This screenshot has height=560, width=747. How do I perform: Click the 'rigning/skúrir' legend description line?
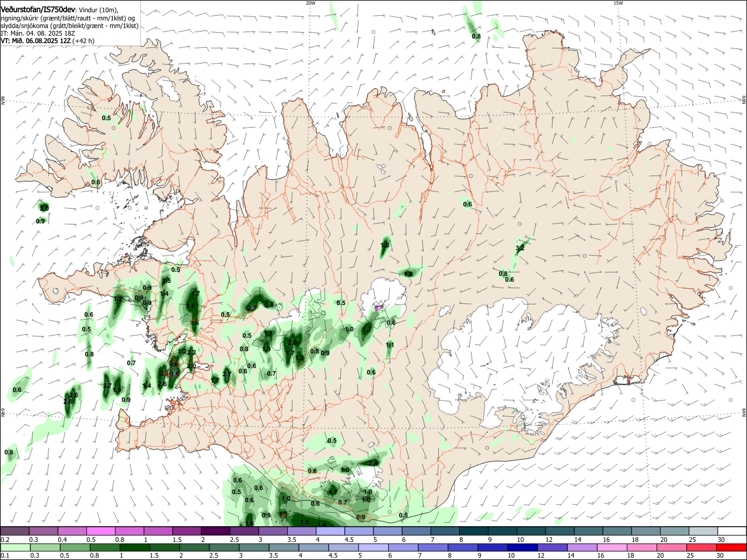coord(68,17)
